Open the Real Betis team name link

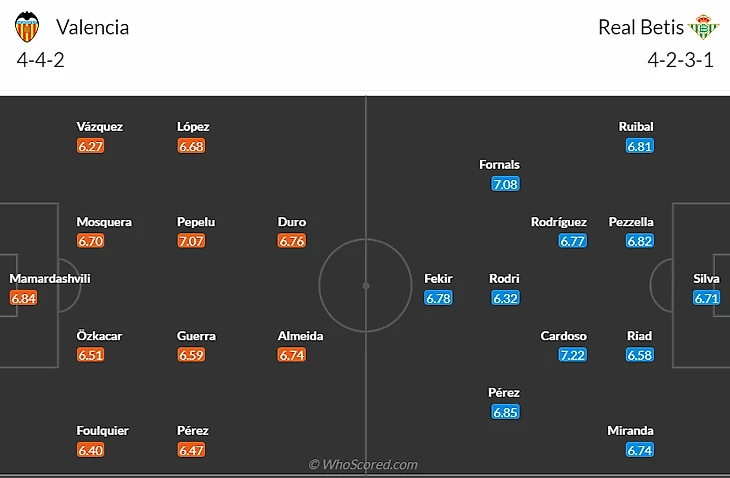coord(640,27)
